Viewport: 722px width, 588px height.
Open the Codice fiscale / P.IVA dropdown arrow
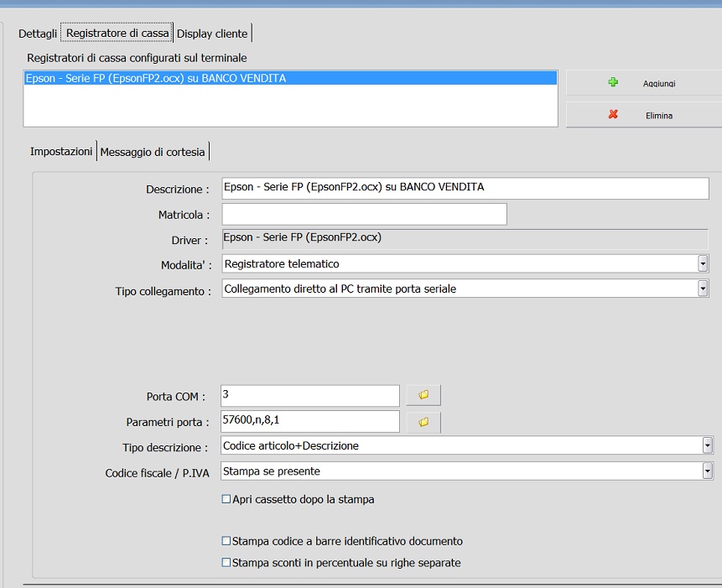tap(708, 471)
